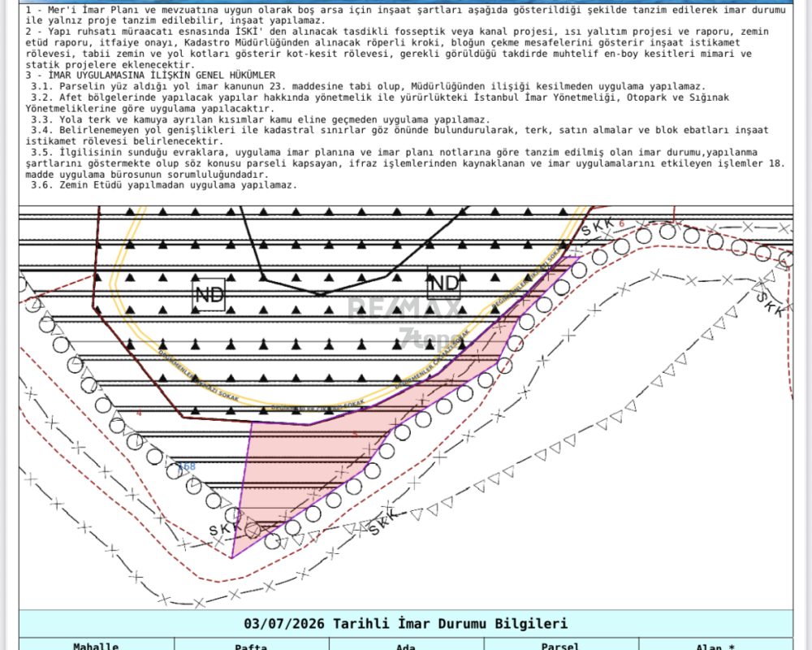The width and height of the screenshot is (812, 650).
Task: Click the left ND zone label box
Action: pyautogui.click(x=209, y=295)
